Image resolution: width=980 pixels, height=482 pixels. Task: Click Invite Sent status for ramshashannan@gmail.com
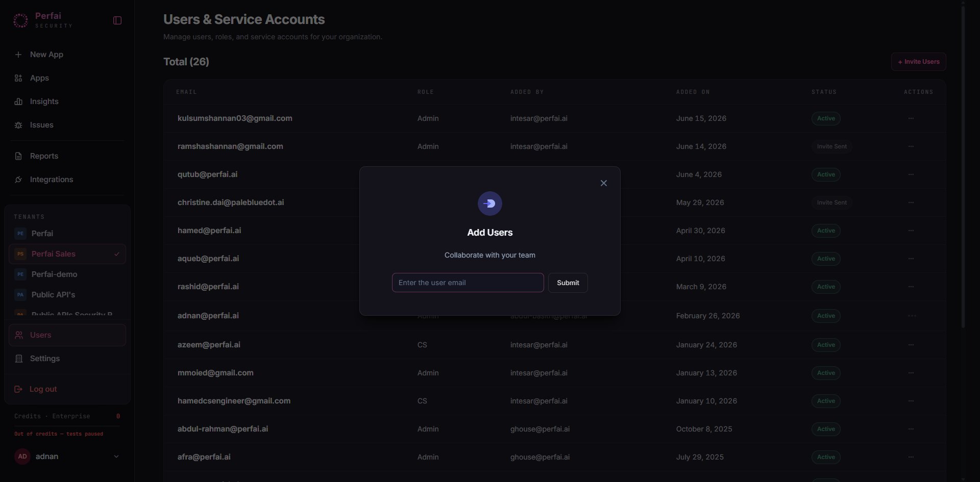click(x=831, y=146)
